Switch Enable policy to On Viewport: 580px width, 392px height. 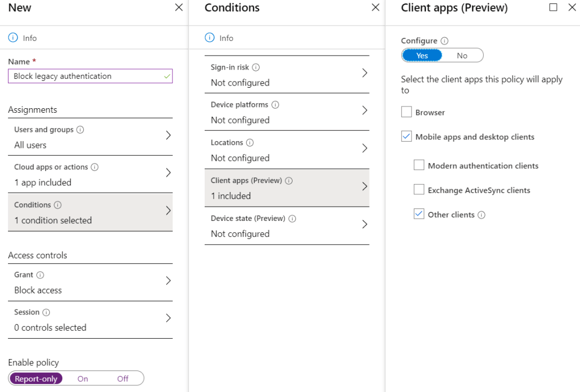tap(83, 378)
